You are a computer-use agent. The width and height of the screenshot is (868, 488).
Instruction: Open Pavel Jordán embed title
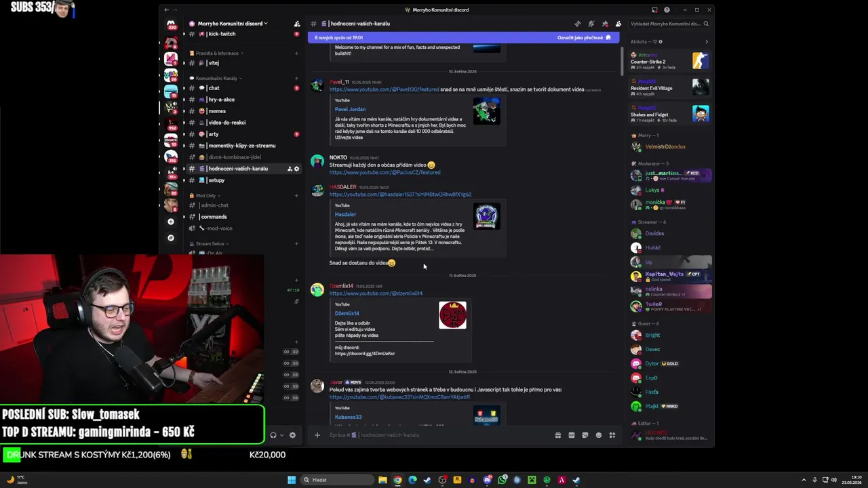350,109
